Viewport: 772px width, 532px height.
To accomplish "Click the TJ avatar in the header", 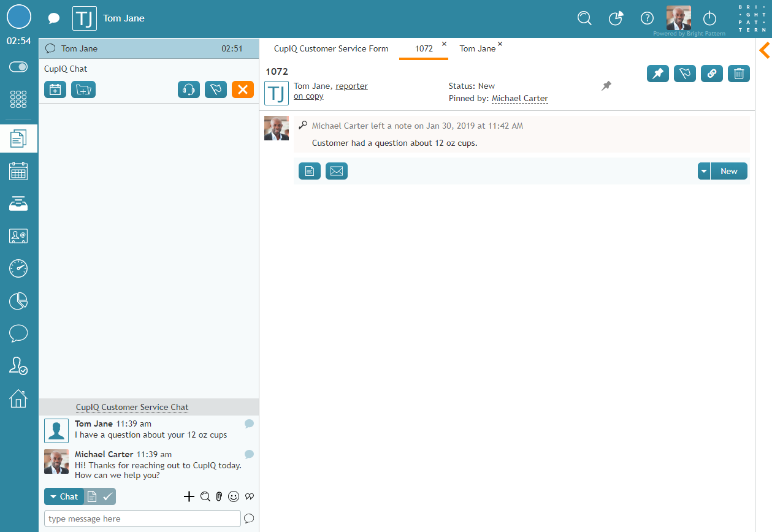I will point(85,18).
